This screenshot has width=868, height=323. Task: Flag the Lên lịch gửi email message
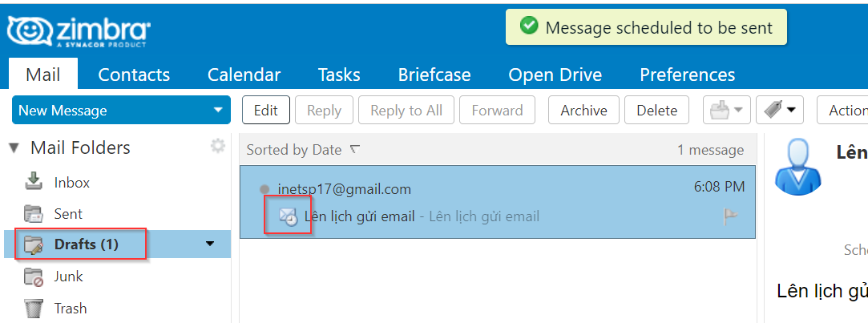731,217
